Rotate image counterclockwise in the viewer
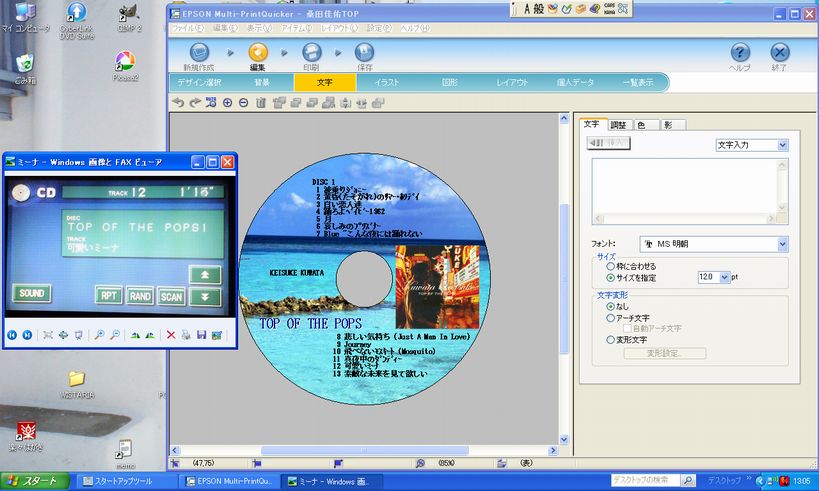Viewport: 819px width, 491px height. pyautogui.click(x=150, y=335)
